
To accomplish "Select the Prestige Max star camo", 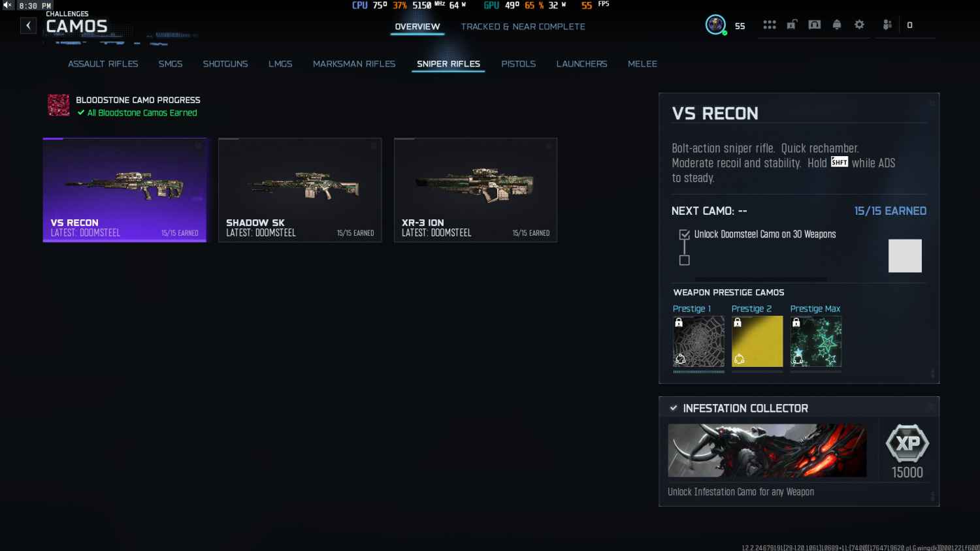I will pyautogui.click(x=816, y=341).
